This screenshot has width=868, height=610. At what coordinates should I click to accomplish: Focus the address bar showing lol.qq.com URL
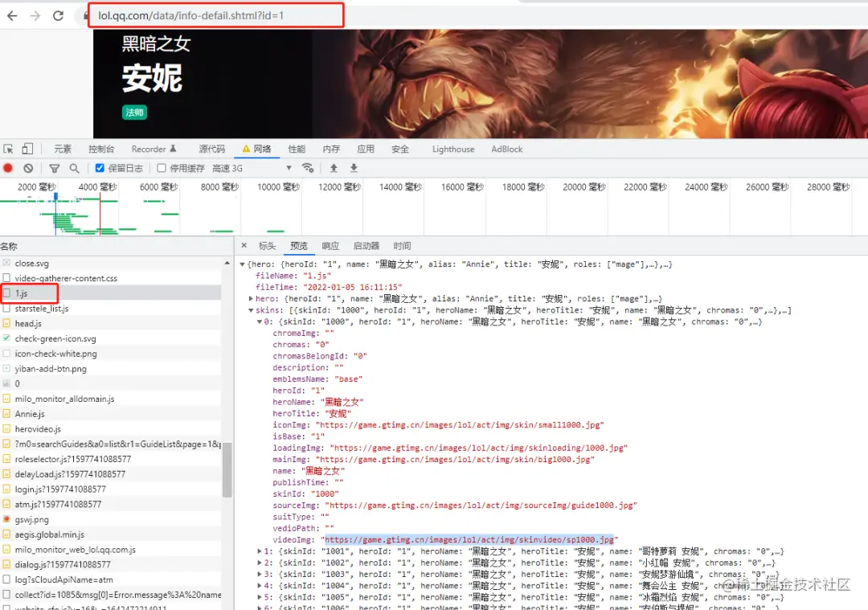[215, 15]
